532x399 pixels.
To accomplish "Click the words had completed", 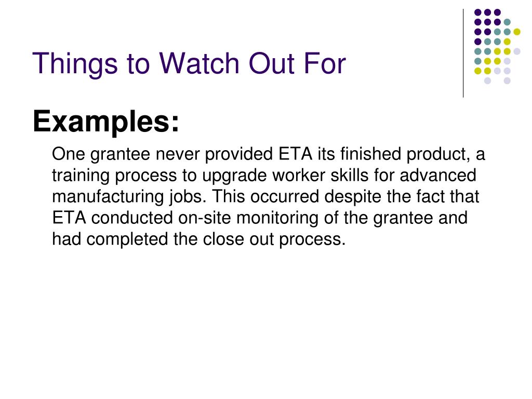I will [x=110, y=240].
